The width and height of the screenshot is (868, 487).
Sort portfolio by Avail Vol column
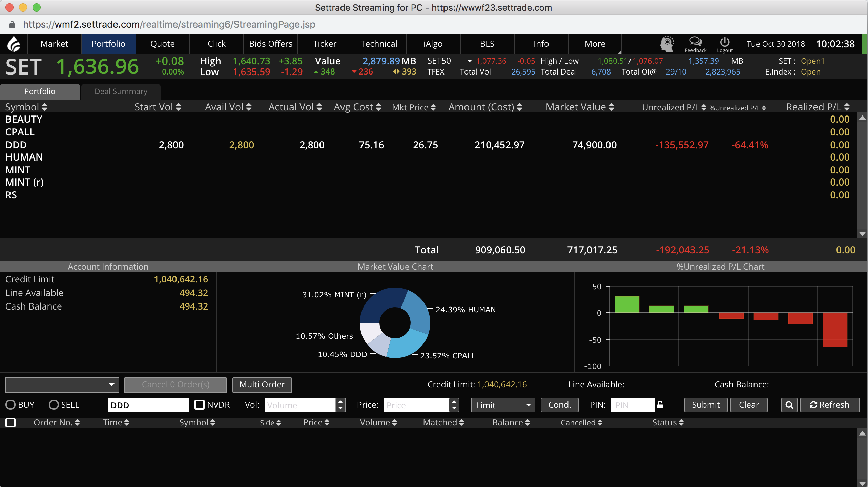pos(228,107)
